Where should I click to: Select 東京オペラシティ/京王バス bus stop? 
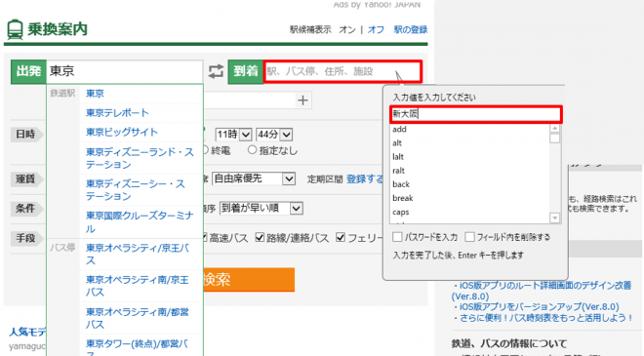138,254
